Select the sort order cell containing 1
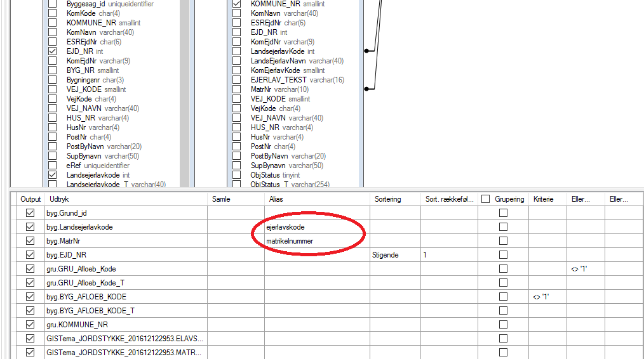Screen dimensions: 644x359 tap(448, 255)
